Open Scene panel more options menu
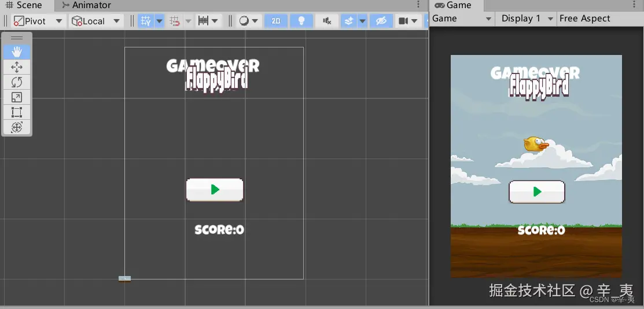Image resolution: width=644 pixels, height=309 pixels. click(418, 5)
